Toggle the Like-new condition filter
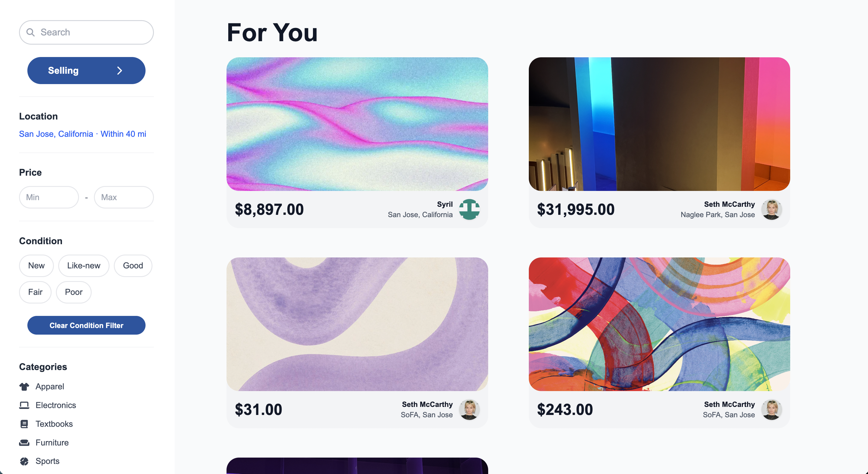Image resolution: width=868 pixels, height=474 pixels. pos(84,266)
